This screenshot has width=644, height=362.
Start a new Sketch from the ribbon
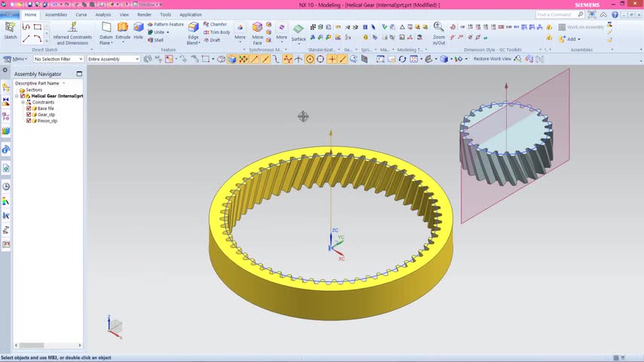click(x=10, y=30)
